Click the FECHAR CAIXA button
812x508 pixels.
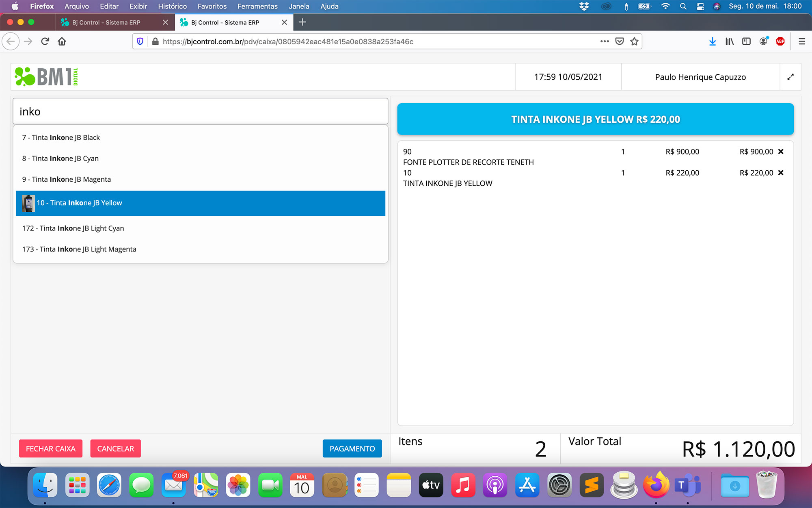tap(51, 449)
